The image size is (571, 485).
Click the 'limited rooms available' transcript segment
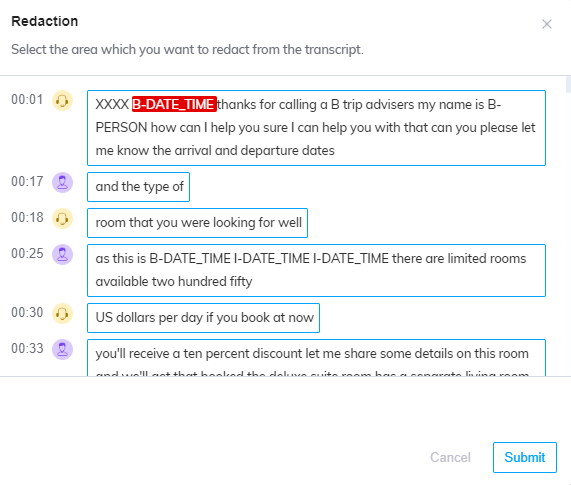[x=316, y=270]
